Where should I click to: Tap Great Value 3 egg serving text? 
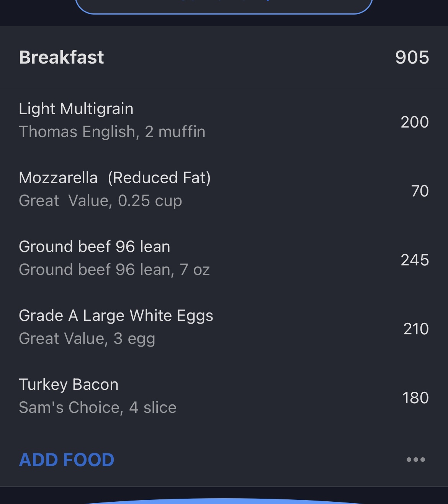click(87, 339)
